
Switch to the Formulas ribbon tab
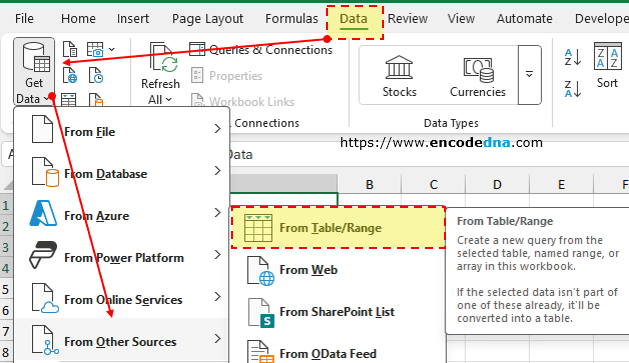click(x=292, y=18)
